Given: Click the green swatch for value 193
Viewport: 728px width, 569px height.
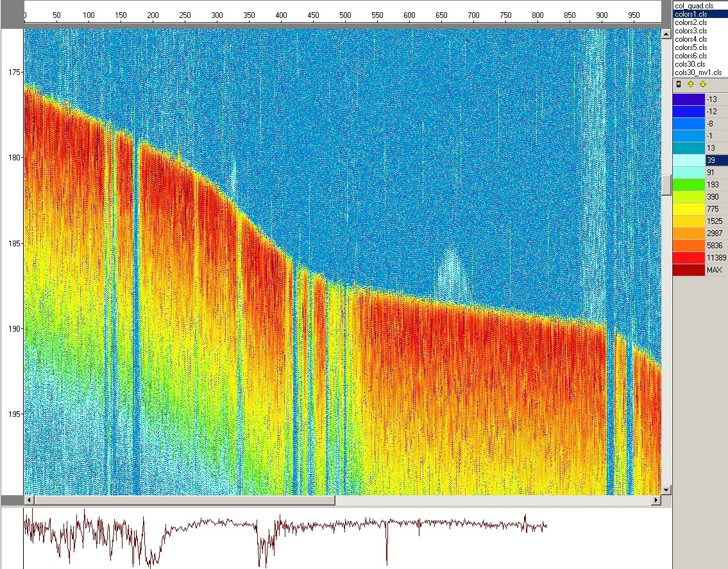Looking at the screenshot, I should [x=688, y=185].
